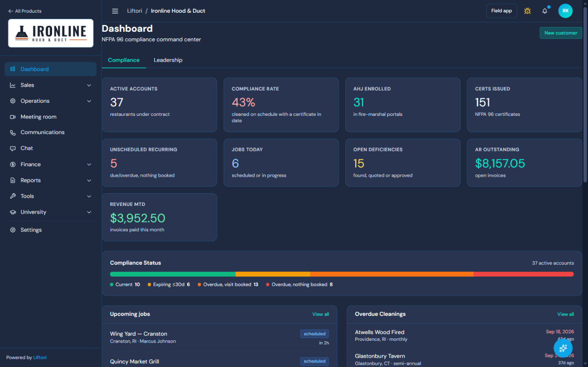
Task: Open the Certs Issued card
Action: click(525, 105)
